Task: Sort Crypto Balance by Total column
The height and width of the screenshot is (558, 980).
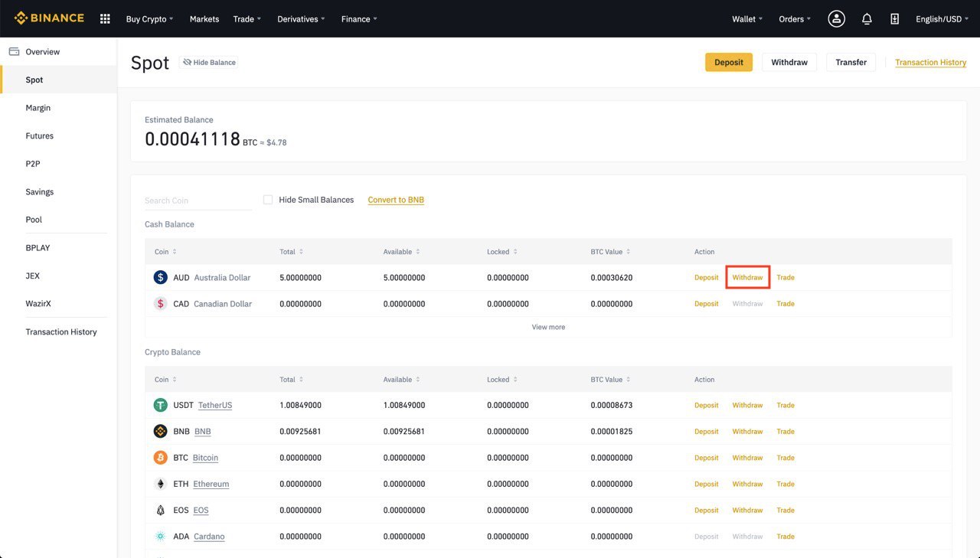Action: (x=291, y=380)
